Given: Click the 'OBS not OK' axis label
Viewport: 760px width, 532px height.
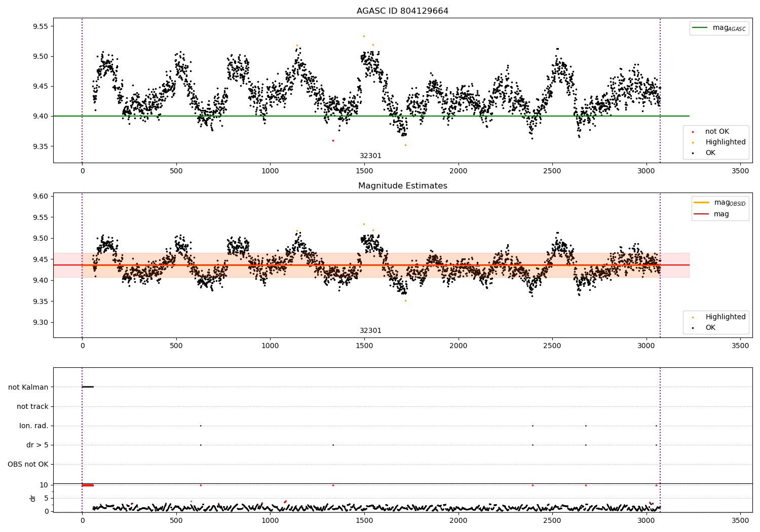Looking at the screenshot, I should (28, 464).
